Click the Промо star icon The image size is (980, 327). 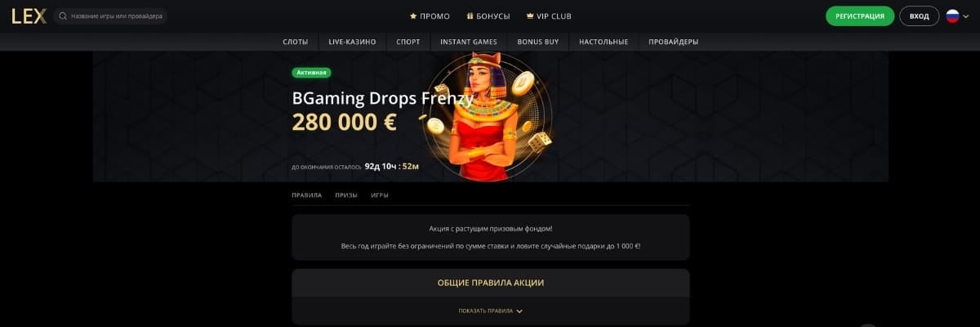(413, 16)
